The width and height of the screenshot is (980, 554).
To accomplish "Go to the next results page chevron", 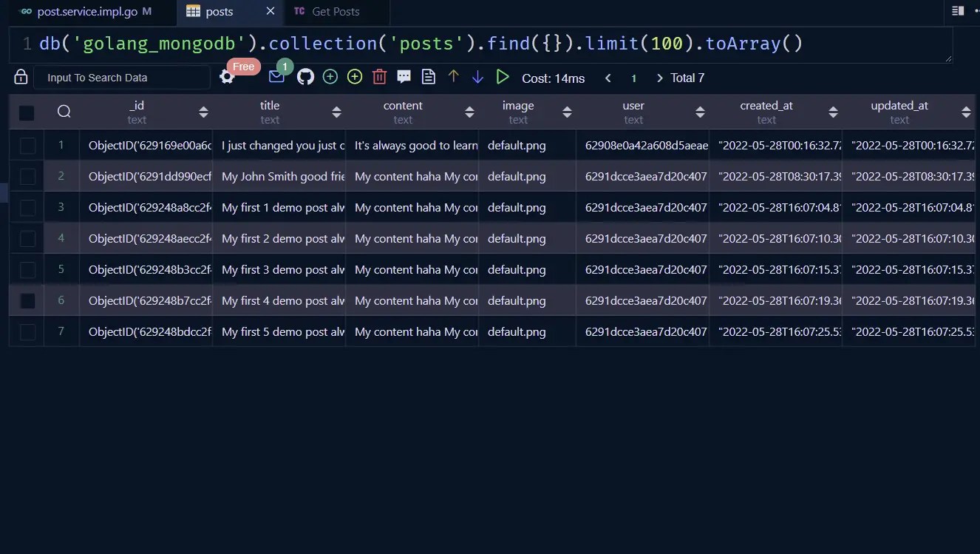I will (x=659, y=78).
